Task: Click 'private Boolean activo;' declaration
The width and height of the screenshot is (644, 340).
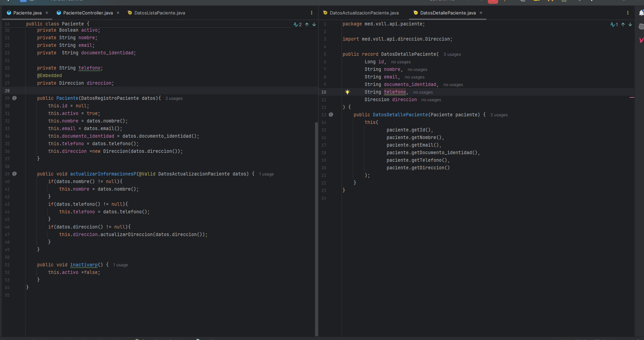Action: [x=68, y=30]
